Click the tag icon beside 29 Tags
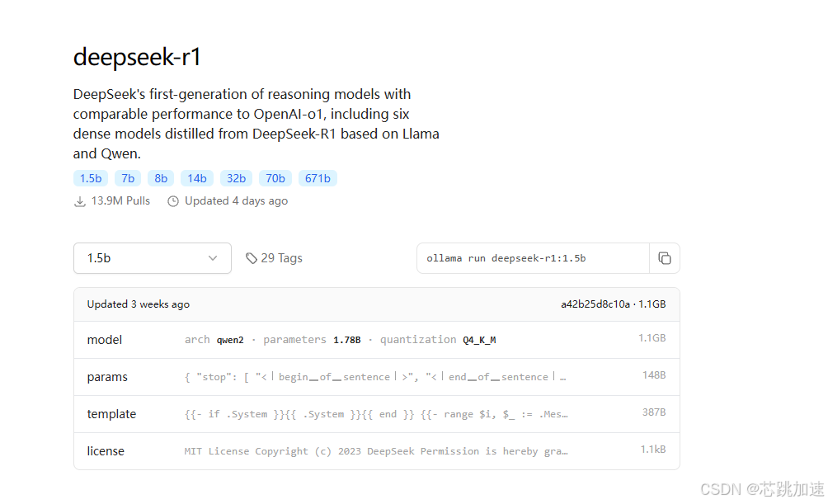The image size is (828, 504). click(252, 258)
